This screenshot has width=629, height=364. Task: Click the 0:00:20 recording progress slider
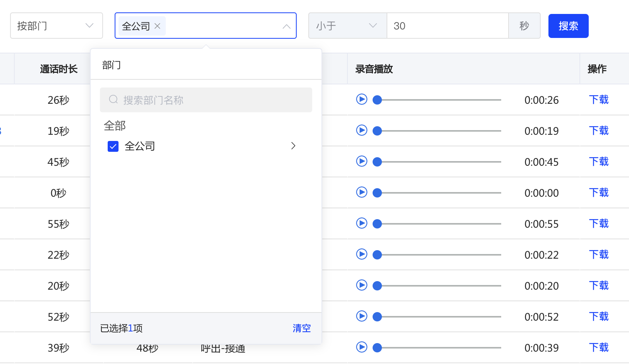click(x=438, y=286)
